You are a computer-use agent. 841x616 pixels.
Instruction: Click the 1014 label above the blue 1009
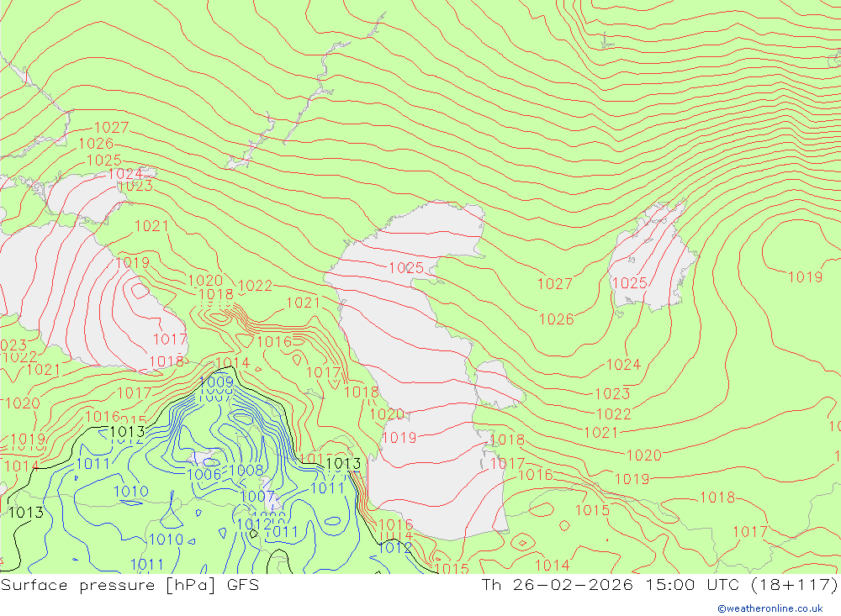point(233,363)
